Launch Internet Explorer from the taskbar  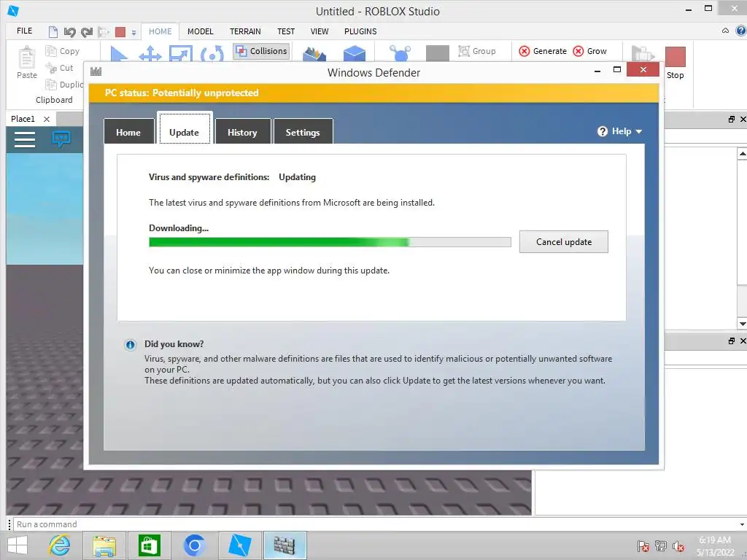tap(60, 545)
